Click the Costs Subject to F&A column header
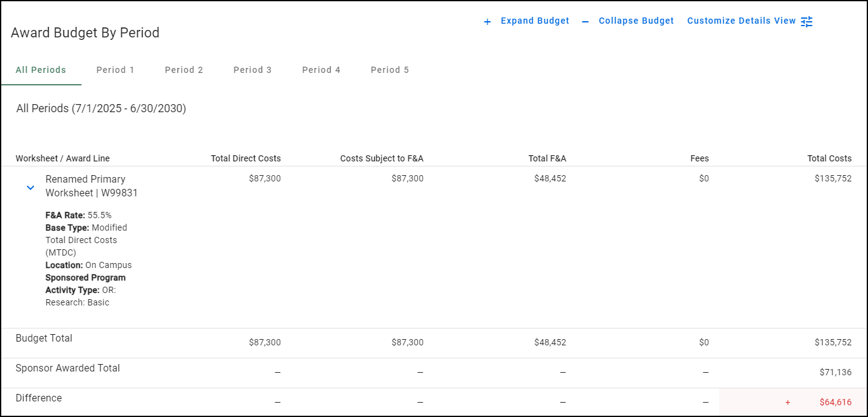This screenshot has height=417, width=868. coord(381,158)
